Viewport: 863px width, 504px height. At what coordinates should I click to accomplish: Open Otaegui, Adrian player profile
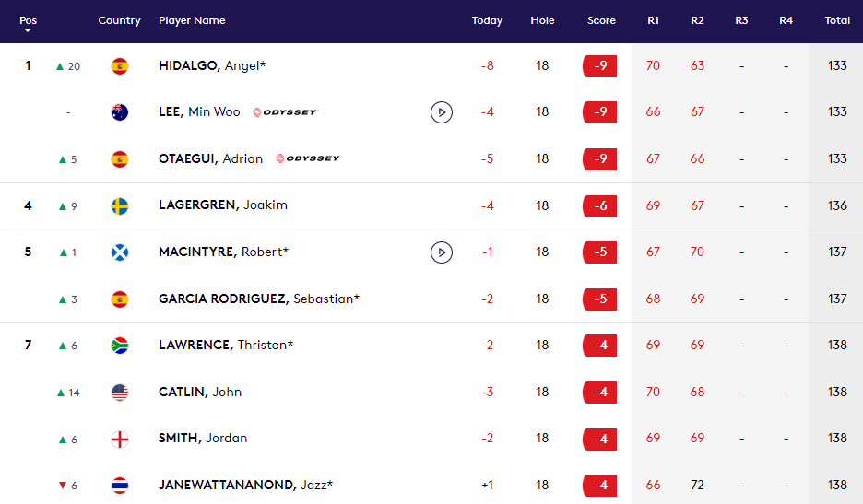click(x=210, y=158)
